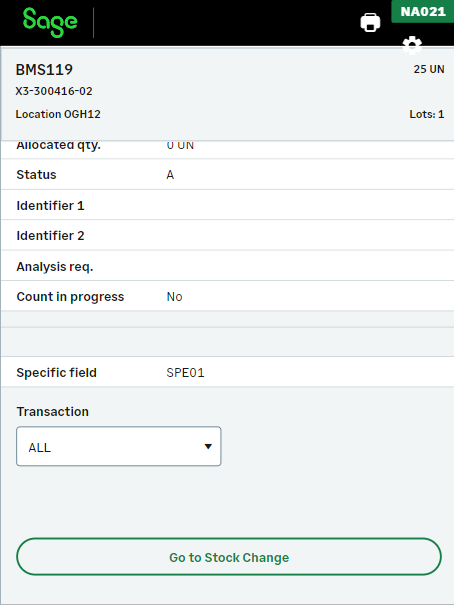454x605 pixels.
Task: Click the Allocated qty. row
Action: coord(228,150)
